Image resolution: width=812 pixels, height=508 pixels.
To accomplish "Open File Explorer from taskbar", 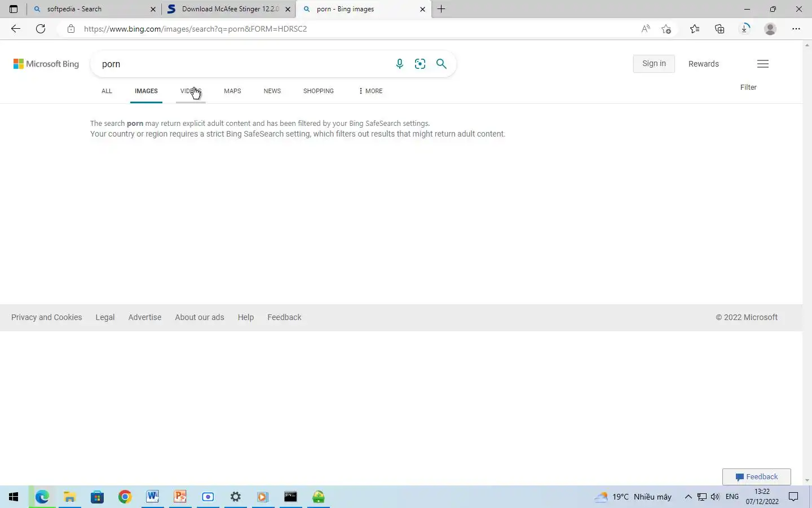I will 70,497.
